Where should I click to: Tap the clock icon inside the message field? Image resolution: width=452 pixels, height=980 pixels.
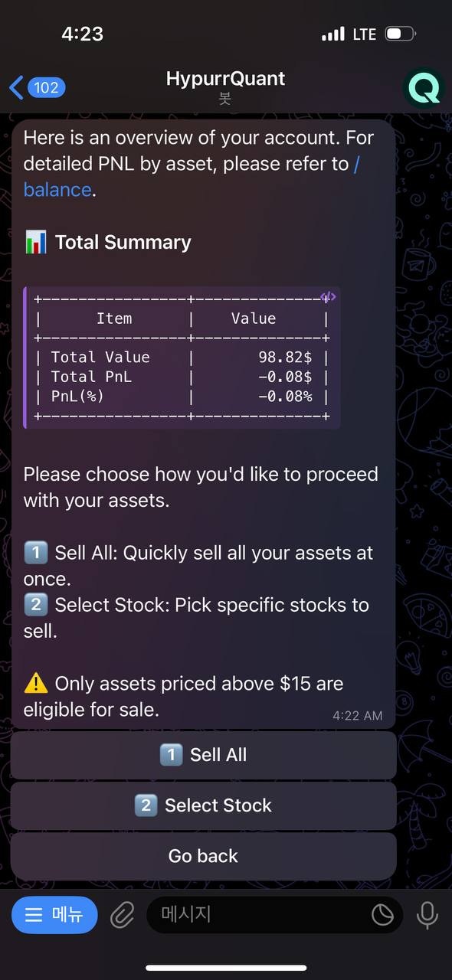coord(382,914)
